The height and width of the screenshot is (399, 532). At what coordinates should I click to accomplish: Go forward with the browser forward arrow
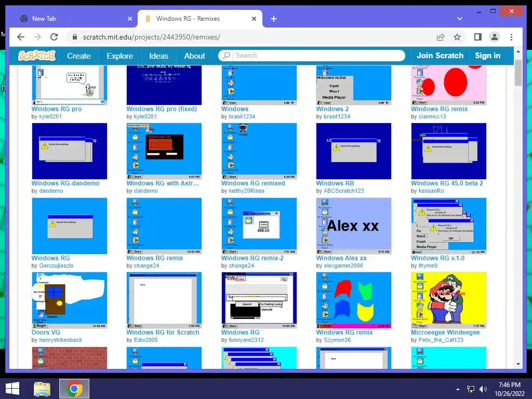click(x=37, y=37)
